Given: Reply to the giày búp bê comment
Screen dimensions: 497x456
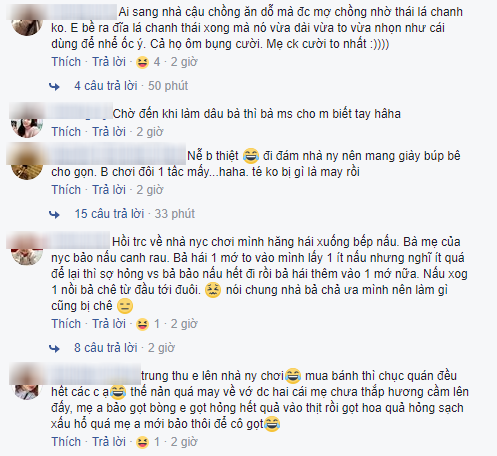Looking at the screenshot, I should [109, 190].
